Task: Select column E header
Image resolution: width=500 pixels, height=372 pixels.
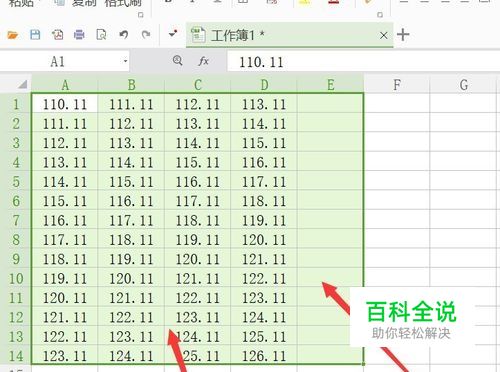Action: click(330, 85)
